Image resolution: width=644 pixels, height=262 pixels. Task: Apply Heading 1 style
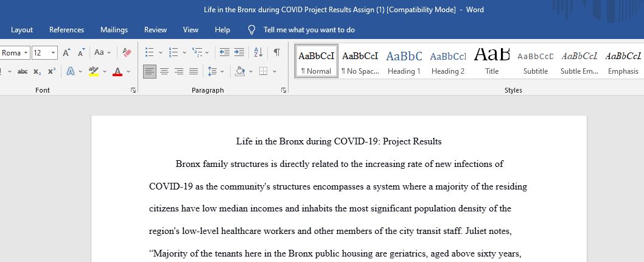[x=404, y=61]
